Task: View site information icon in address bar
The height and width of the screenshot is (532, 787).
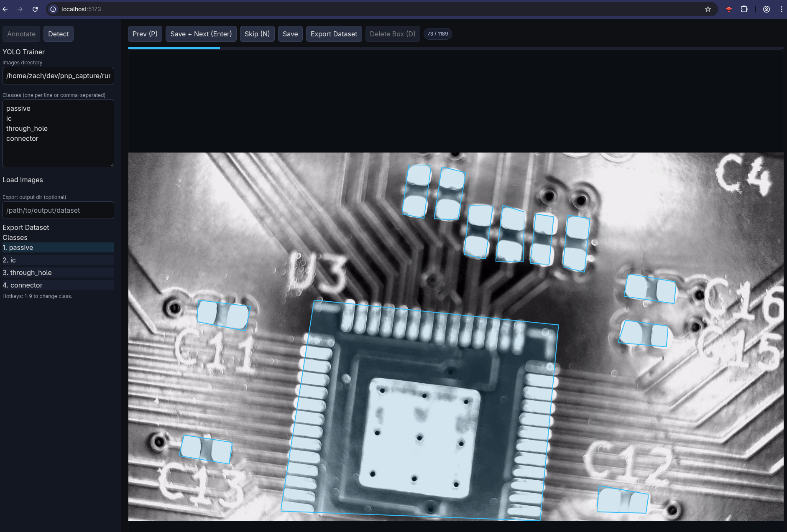Action: [53, 9]
